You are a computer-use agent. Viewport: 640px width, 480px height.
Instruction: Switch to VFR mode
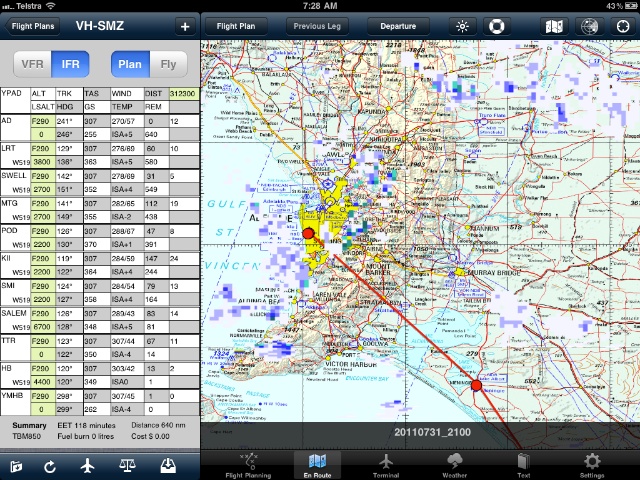pyautogui.click(x=33, y=64)
